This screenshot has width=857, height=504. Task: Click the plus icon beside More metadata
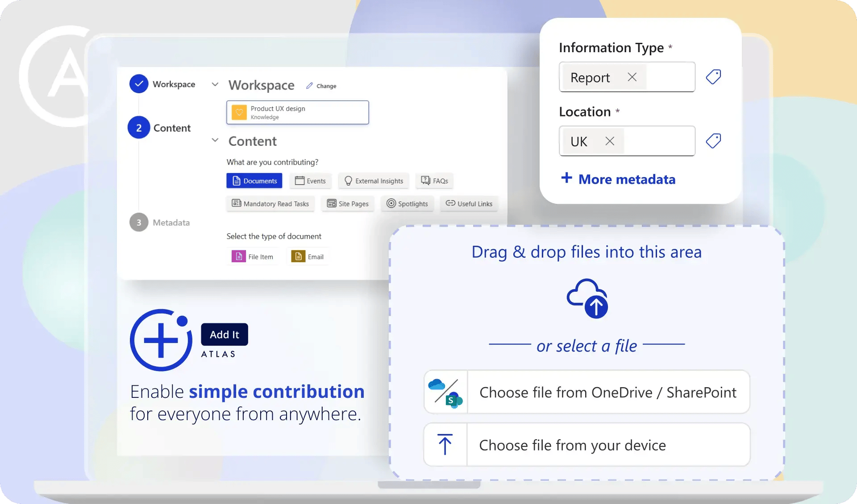566,178
